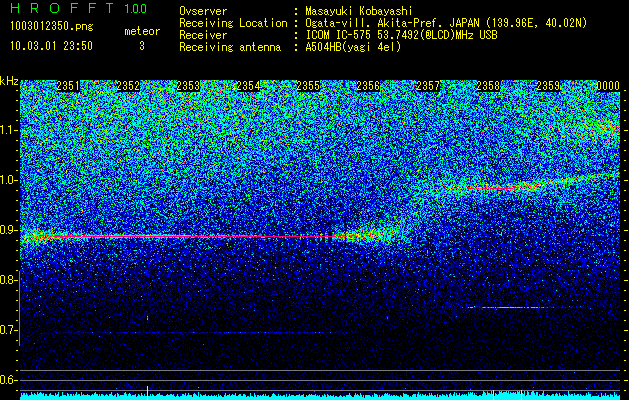629x400 pixels.
Task: Click the yellow meteor tick near 2352
Action: (x=147, y=392)
